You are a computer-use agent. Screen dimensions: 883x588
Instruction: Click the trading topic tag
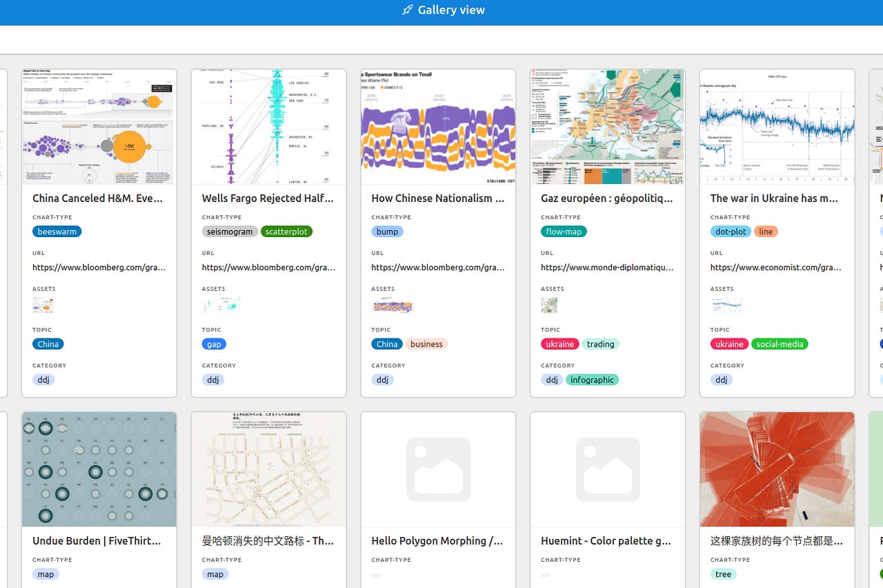tap(601, 344)
